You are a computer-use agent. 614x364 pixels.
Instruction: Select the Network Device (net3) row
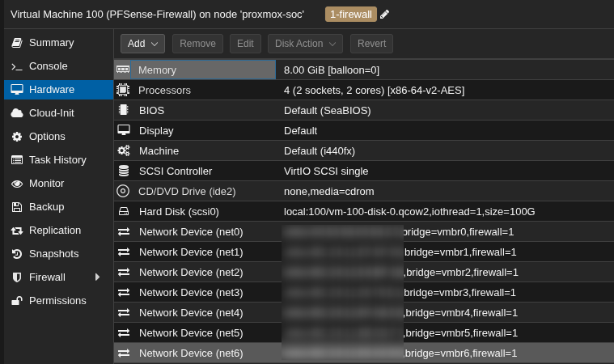point(191,292)
